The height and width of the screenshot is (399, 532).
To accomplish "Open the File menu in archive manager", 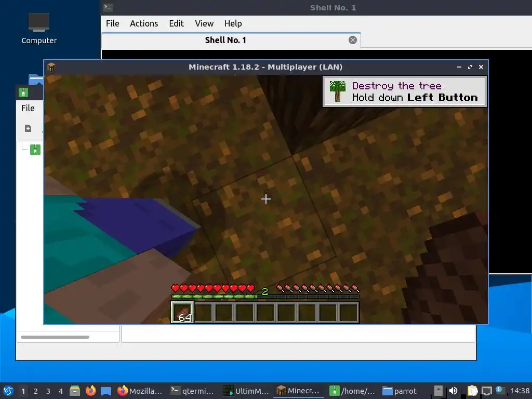I will (28, 108).
